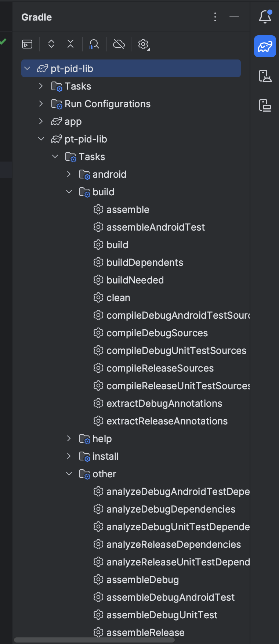Screen dimensions: 279x644
Task: Collapse the build task group
Action: [x=69, y=192]
